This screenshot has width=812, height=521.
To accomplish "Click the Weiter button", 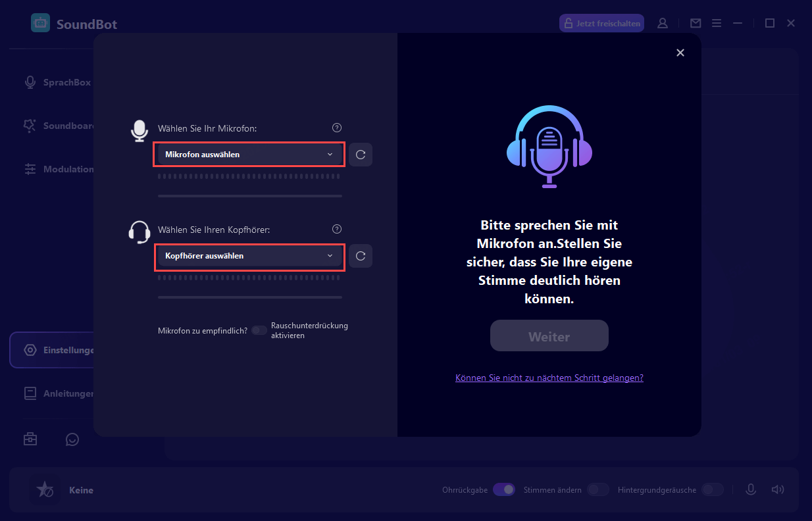I will 549,336.
